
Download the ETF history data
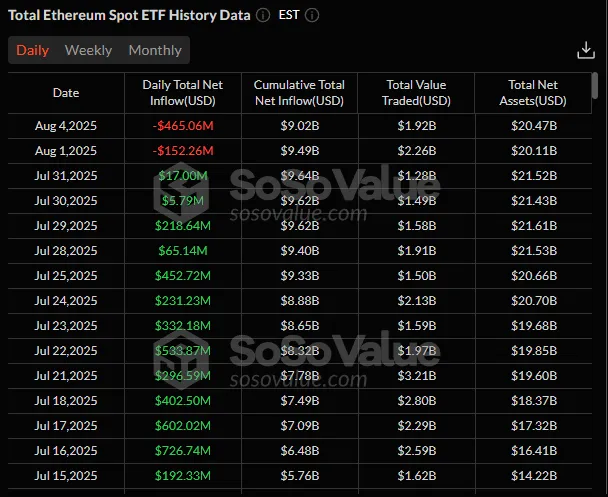586,51
